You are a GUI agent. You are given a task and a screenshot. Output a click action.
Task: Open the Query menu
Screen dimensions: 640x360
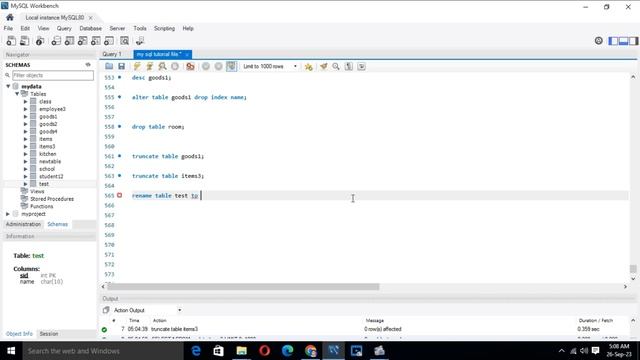64,28
